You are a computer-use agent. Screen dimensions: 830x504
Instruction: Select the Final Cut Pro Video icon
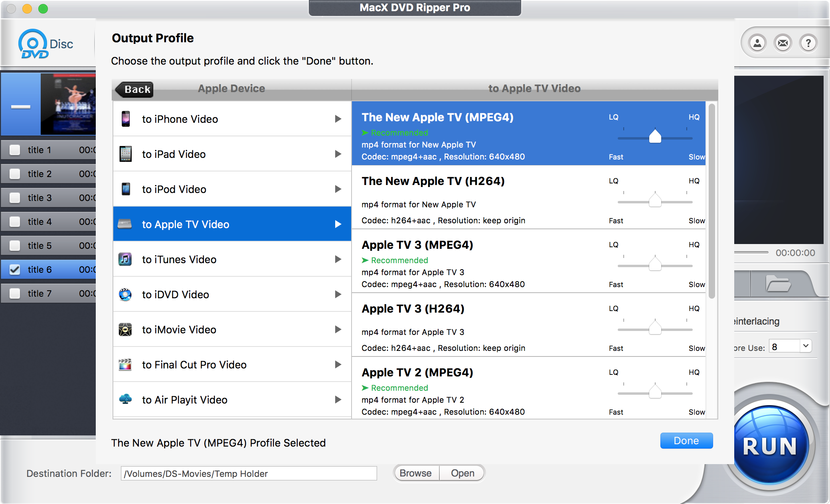(x=125, y=364)
